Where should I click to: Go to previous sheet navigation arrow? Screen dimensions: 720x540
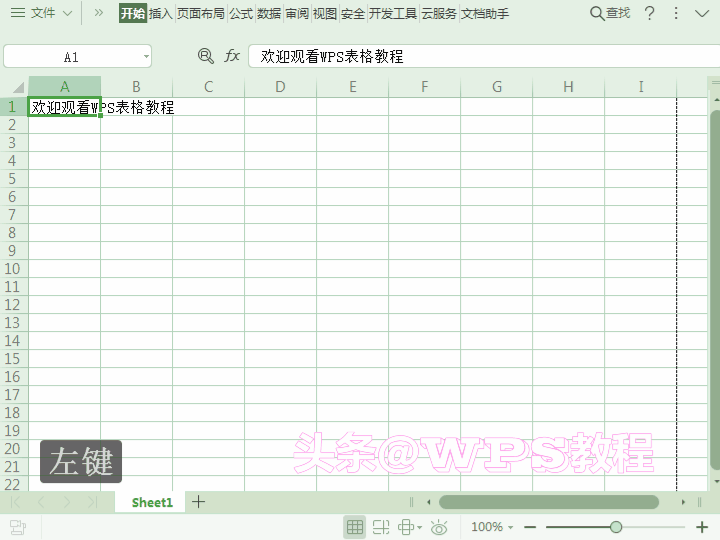point(41,502)
